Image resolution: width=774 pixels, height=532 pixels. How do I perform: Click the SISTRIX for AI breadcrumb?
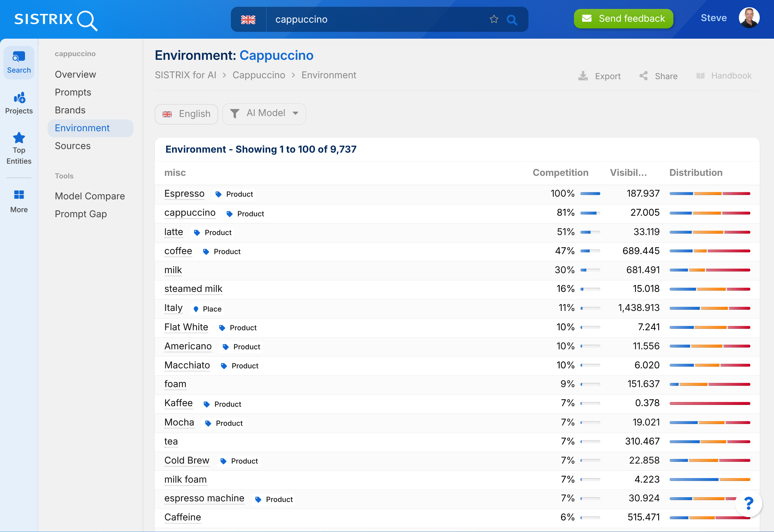186,75
